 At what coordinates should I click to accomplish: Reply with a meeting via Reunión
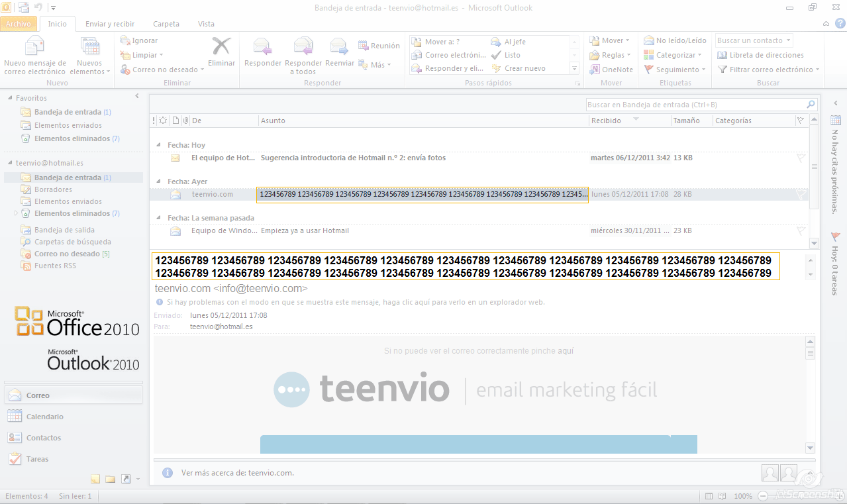[379, 46]
